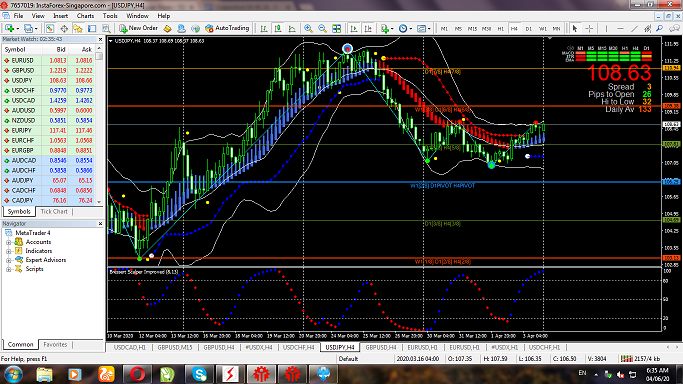Screen dimensions: 683x384
Task: Select bar chart display icon
Action: pos(264,28)
